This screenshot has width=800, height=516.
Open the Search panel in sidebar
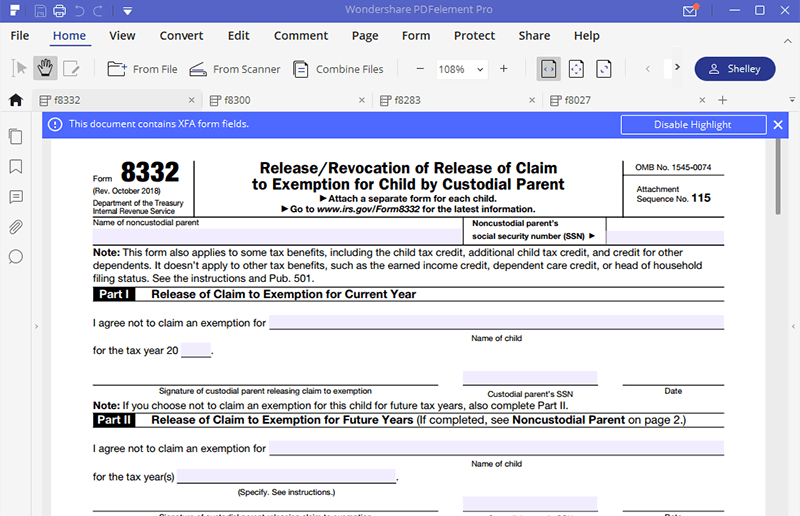[15, 257]
